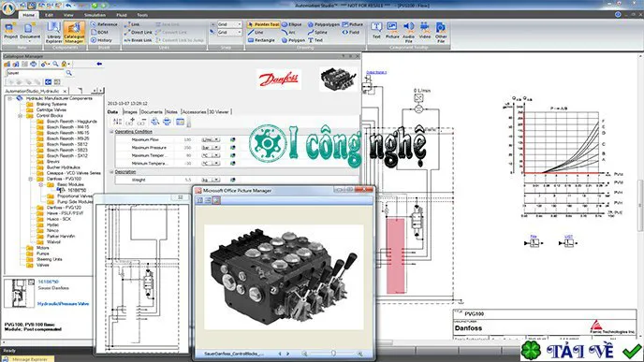The image size is (644, 362).
Task: Click the catalogue search input field
Action: pyautogui.click(x=35, y=73)
